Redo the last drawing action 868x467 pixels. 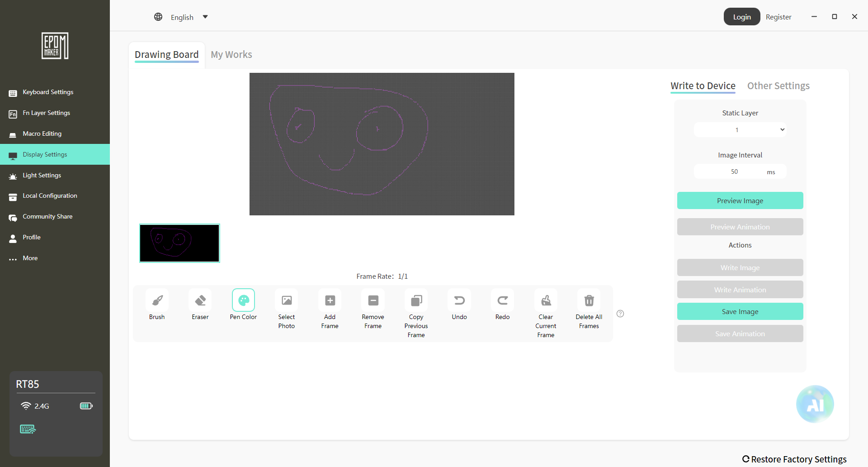click(x=503, y=300)
